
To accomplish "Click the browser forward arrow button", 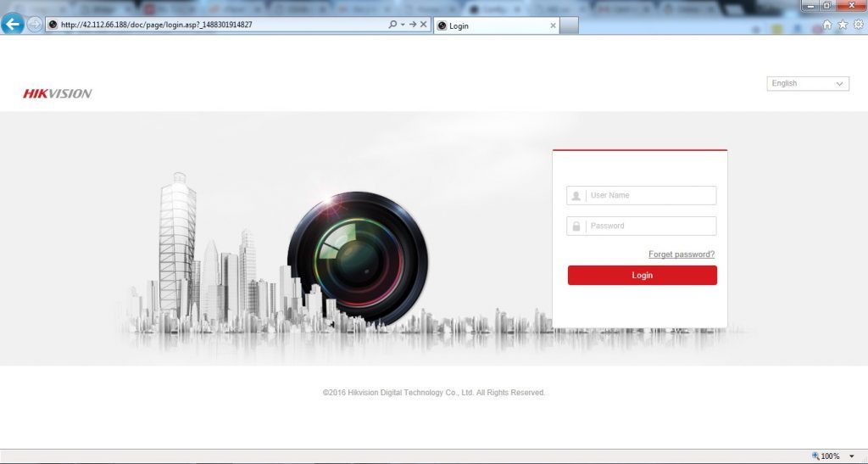I will click(x=34, y=25).
